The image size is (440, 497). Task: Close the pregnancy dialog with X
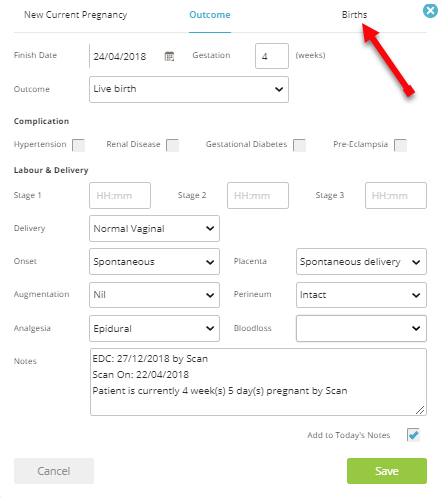(x=430, y=11)
